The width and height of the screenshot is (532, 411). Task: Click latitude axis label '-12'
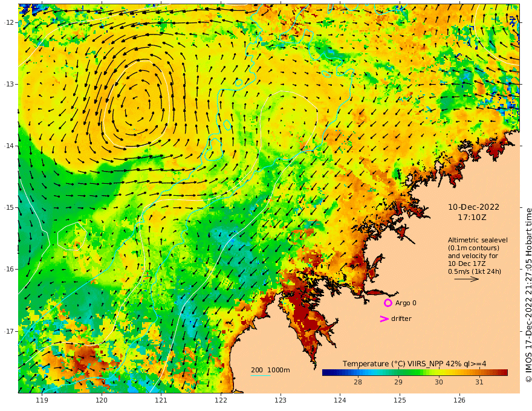coord(9,22)
